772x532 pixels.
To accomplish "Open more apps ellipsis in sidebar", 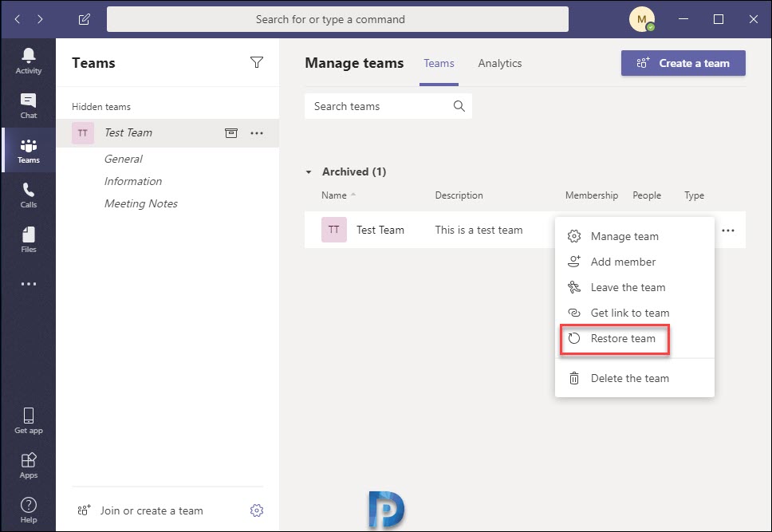I will pyautogui.click(x=28, y=284).
